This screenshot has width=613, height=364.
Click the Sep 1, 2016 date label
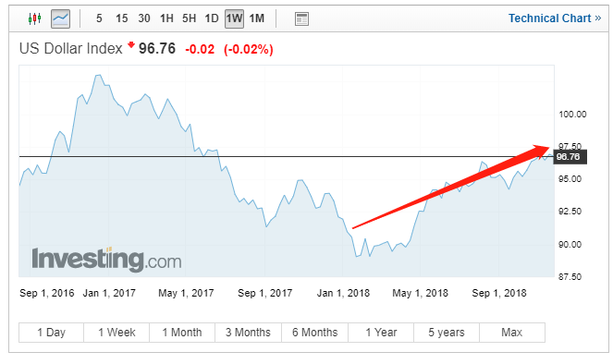(x=47, y=293)
